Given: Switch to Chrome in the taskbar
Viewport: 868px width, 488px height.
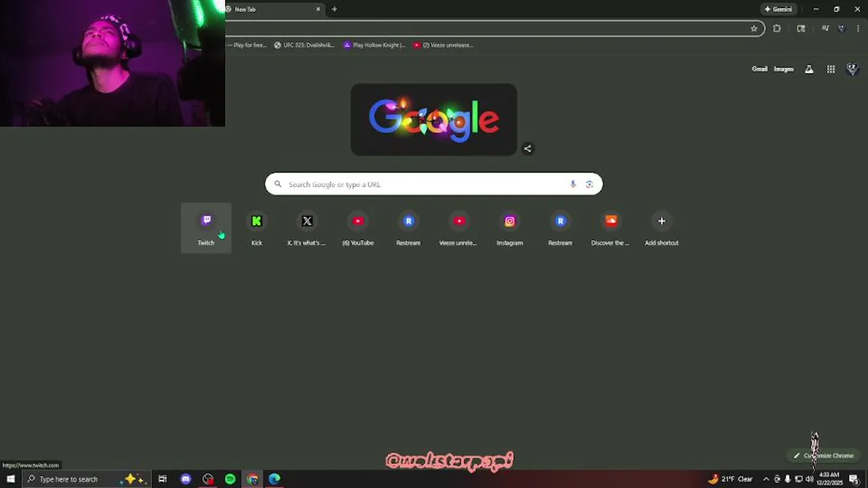Looking at the screenshot, I should 252,479.
